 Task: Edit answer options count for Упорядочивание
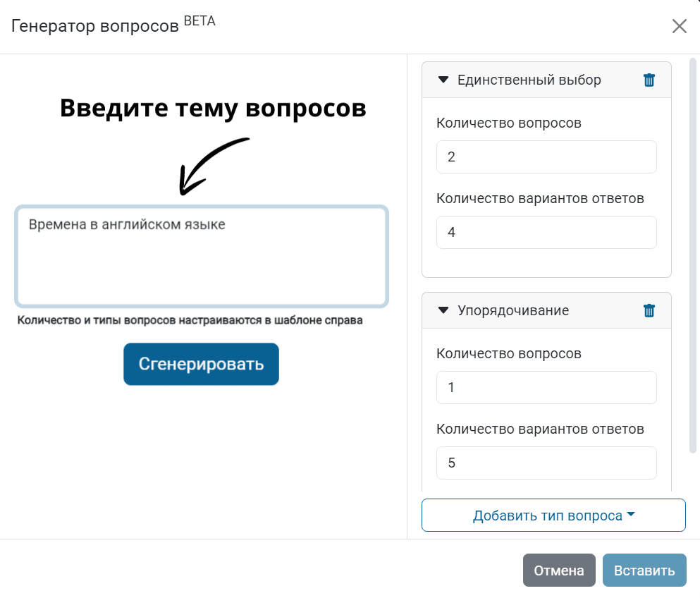[x=546, y=463]
